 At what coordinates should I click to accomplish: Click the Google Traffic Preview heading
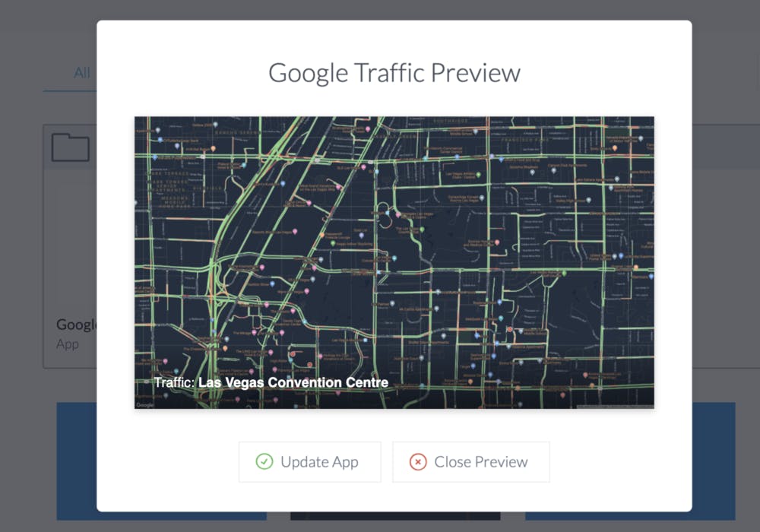tap(394, 73)
